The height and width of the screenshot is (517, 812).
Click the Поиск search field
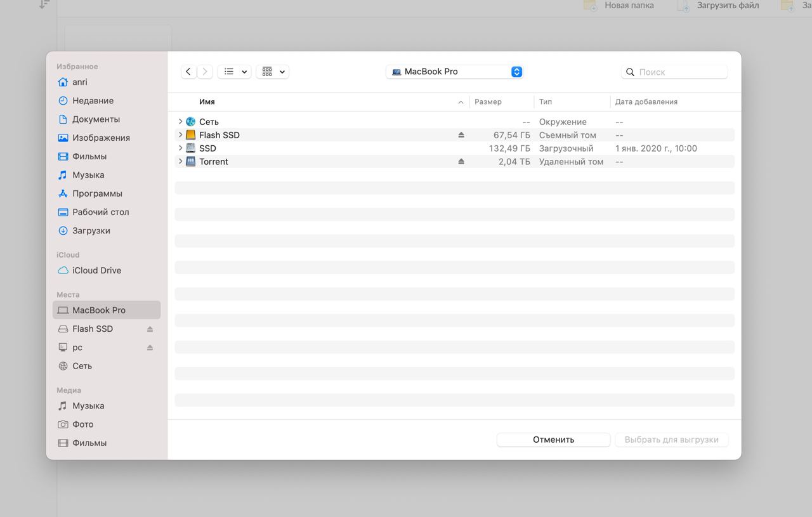(674, 72)
